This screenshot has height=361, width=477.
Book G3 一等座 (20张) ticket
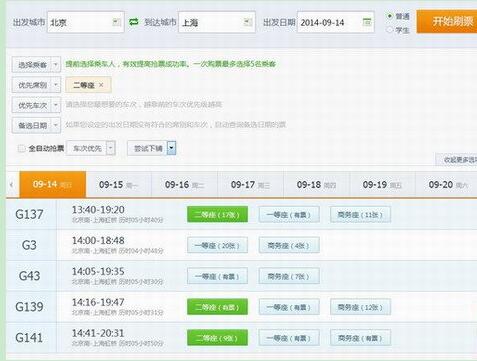217,245
